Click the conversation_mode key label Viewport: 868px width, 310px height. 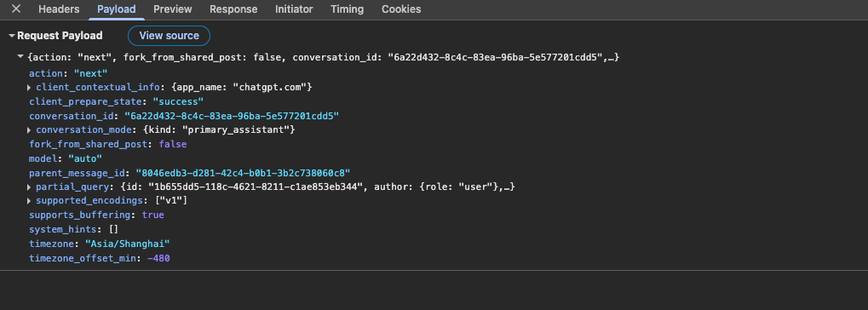(x=83, y=130)
